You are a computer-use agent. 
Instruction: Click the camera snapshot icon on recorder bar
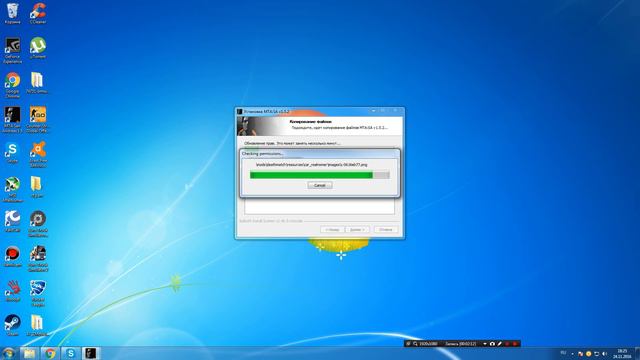(492, 344)
